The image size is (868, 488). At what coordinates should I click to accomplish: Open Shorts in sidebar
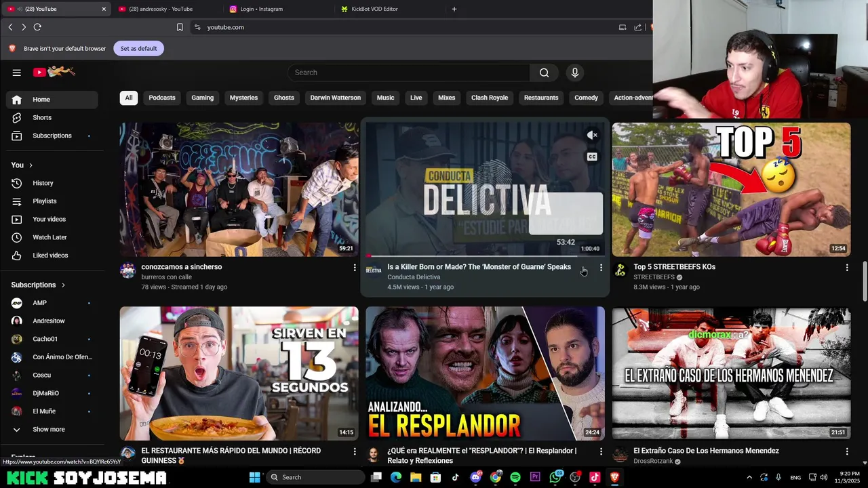52,117
